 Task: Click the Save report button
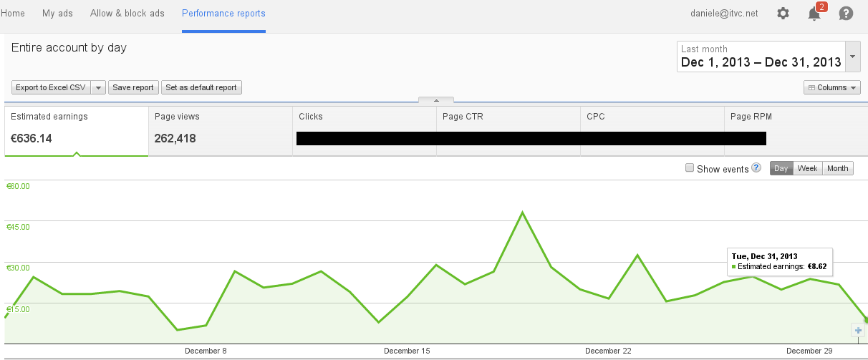(x=133, y=87)
